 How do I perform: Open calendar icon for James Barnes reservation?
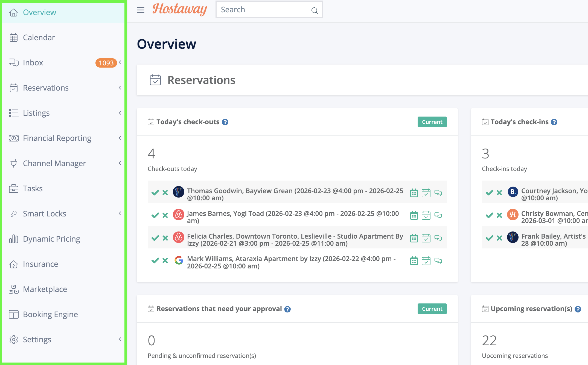tap(414, 216)
